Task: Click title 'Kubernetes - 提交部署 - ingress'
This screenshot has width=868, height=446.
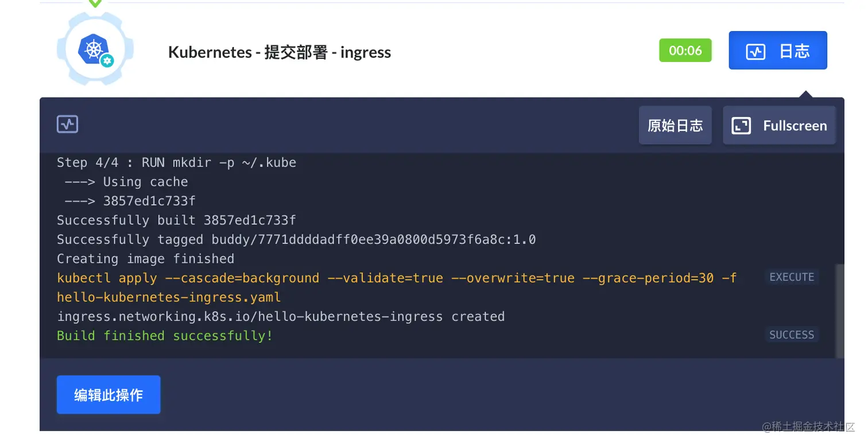Action: (280, 52)
